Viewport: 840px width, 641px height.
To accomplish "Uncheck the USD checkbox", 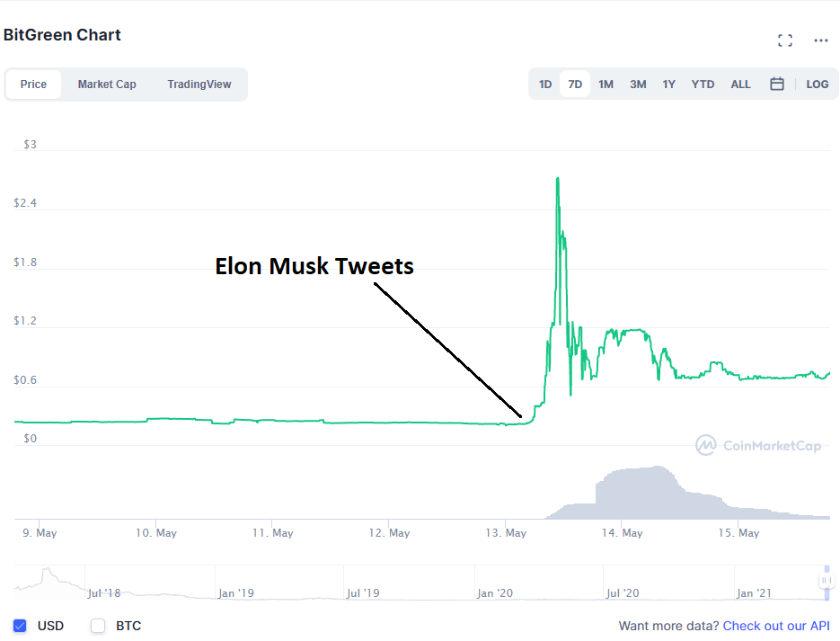I will pos(20,626).
